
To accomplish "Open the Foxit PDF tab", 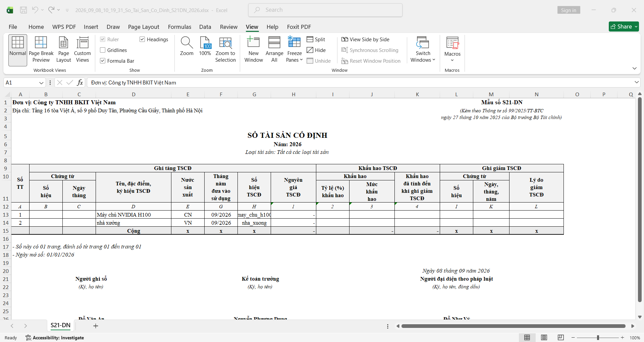I will tap(299, 27).
